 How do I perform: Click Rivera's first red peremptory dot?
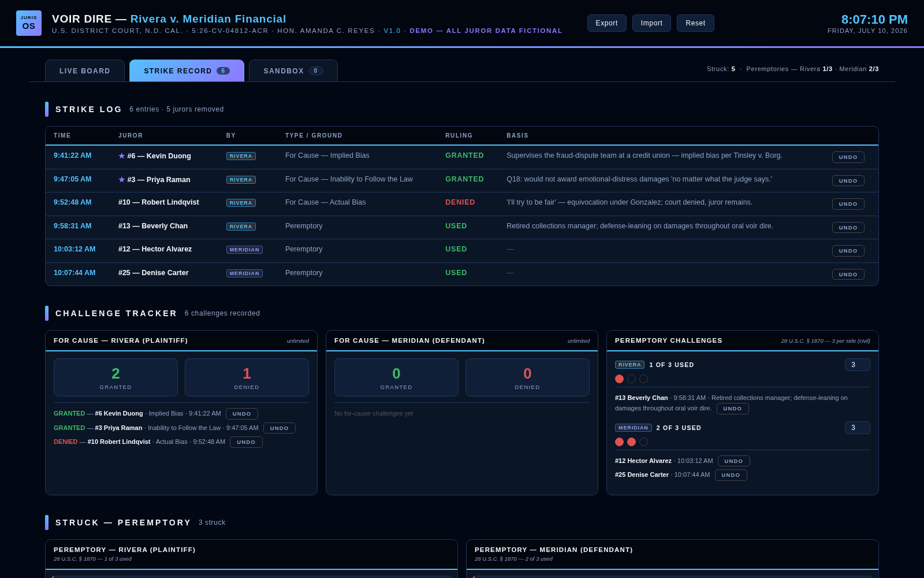(x=620, y=379)
